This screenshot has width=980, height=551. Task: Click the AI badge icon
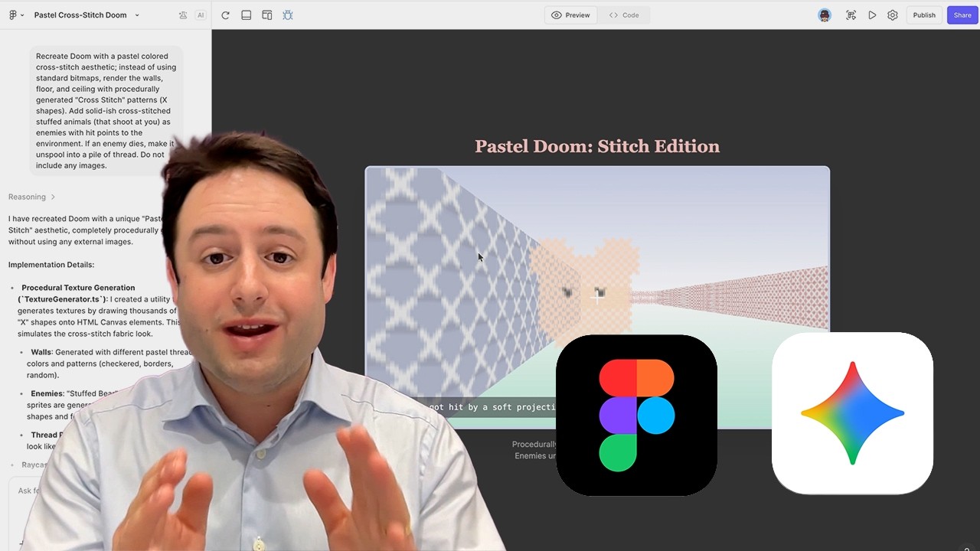[x=201, y=15]
